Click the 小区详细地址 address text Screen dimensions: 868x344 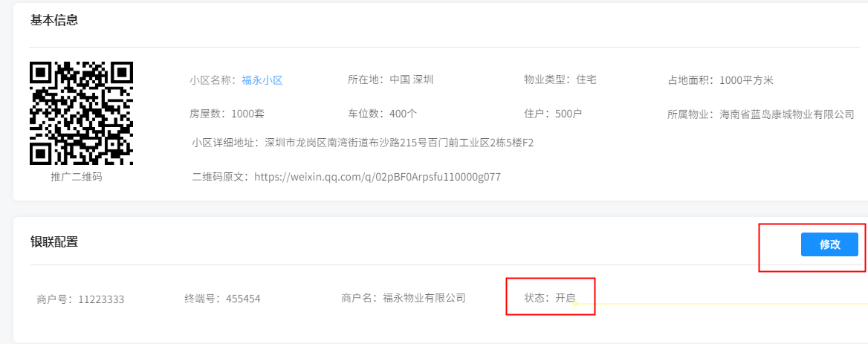363,143
